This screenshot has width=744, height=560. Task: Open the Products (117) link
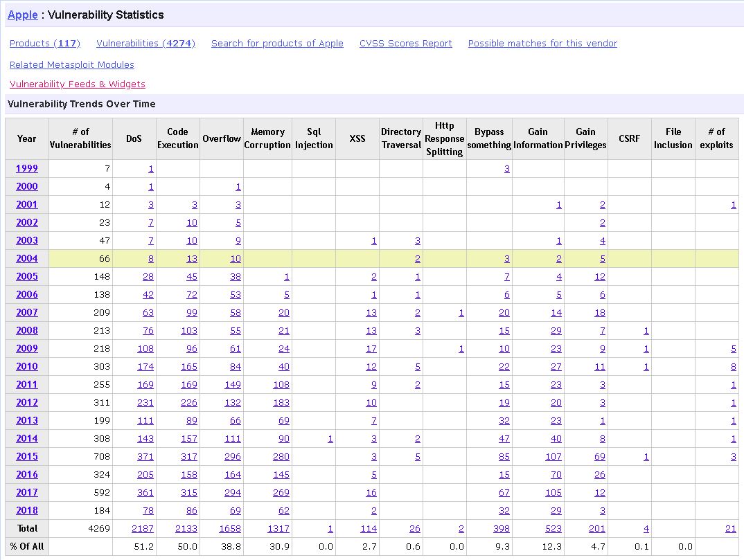click(x=45, y=43)
